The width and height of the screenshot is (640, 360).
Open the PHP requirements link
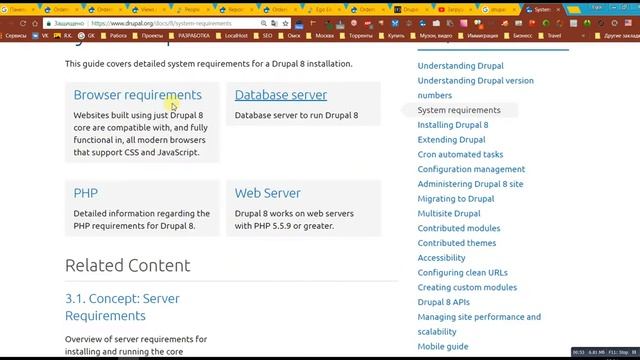pos(86,193)
